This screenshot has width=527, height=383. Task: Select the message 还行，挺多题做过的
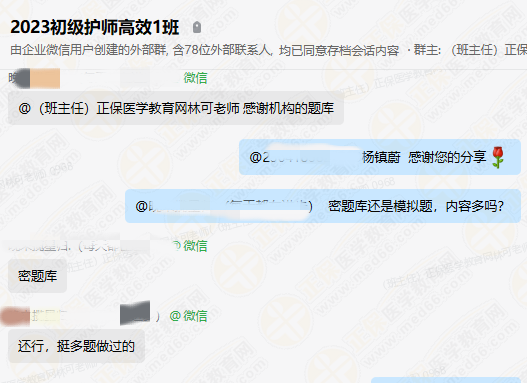point(76,346)
